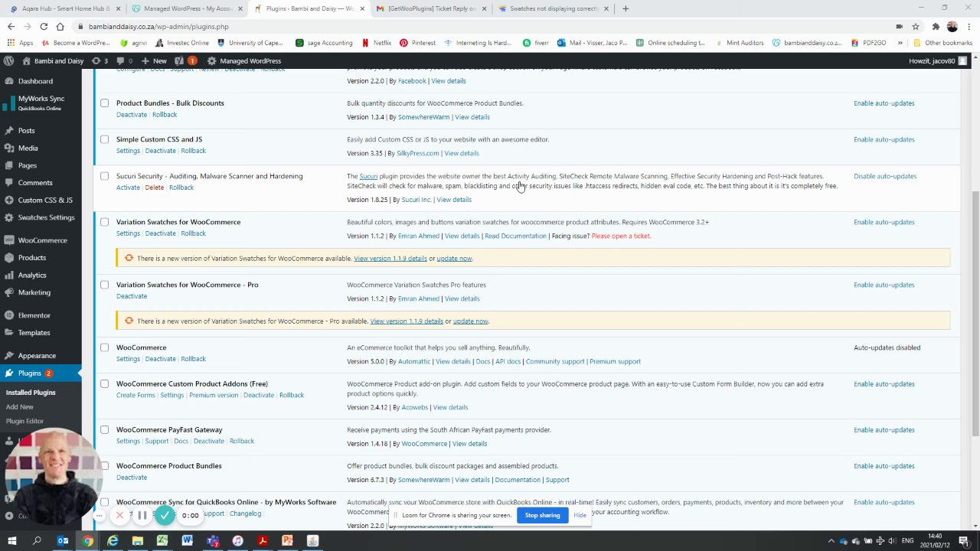
Task: Open WooCommerce menu in sidebar
Action: (x=42, y=240)
